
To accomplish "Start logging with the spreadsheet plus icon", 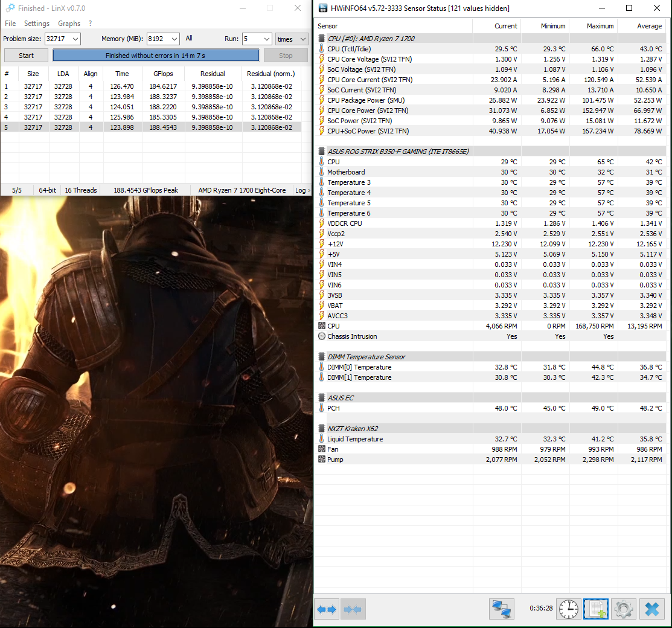I will click(x=595, y=610).
